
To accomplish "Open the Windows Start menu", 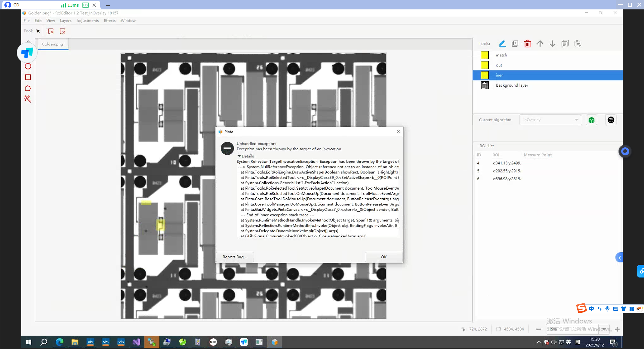I will click(x=29, y=342).
